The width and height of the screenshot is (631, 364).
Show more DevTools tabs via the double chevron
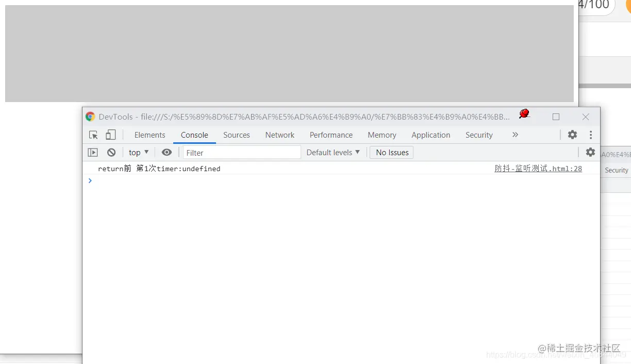click(x=515, y=135)
